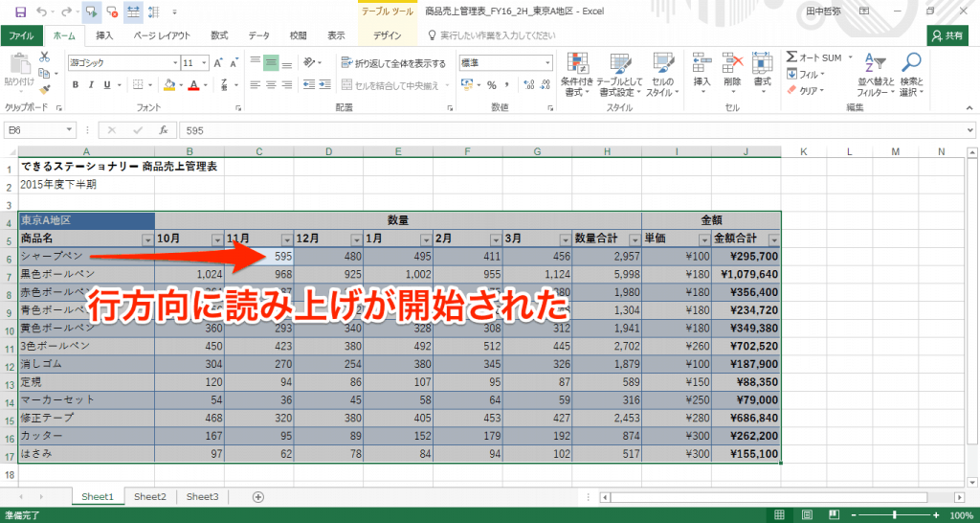This screenshot has width=980, height=523.
Task: Switch to the Sheet2 worksheet tab
Action: pyautogui.click(x=149, y=496)
